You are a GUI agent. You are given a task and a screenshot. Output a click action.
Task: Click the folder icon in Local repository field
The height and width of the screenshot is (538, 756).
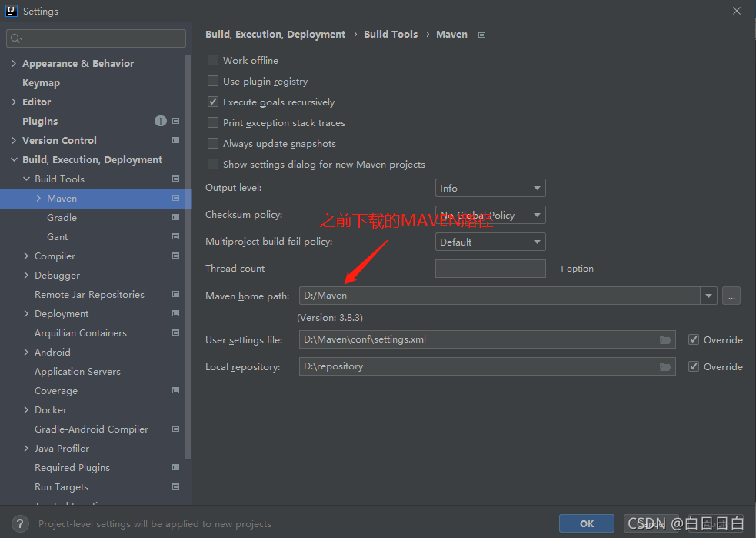click(x=665, y=366)
